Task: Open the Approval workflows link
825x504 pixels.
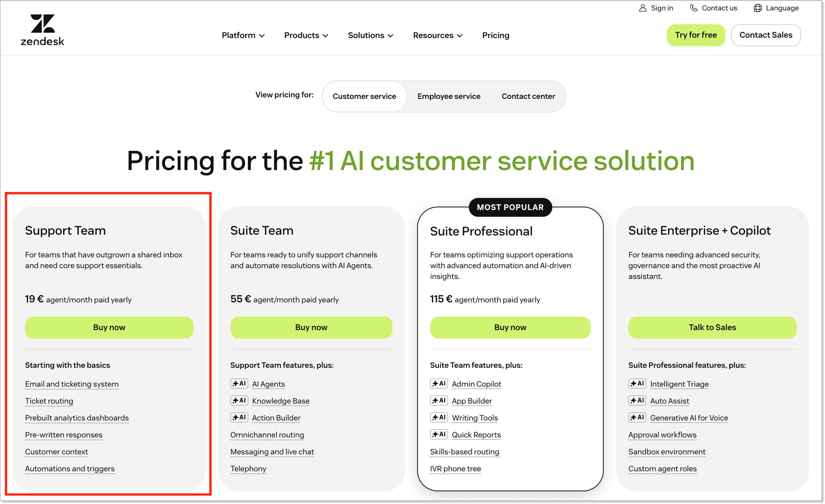Action: pyautogui.click(x=662, y=435)
